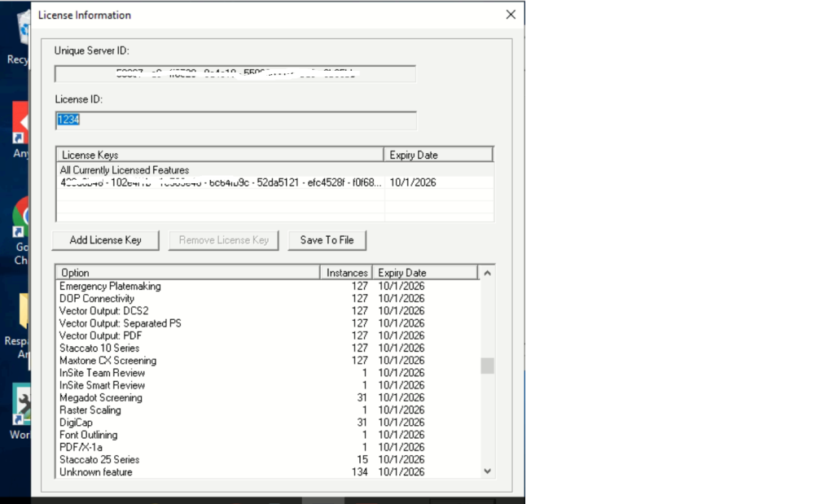
Task: Click the Unique Server ID field
Action: (x=235, y=73)
